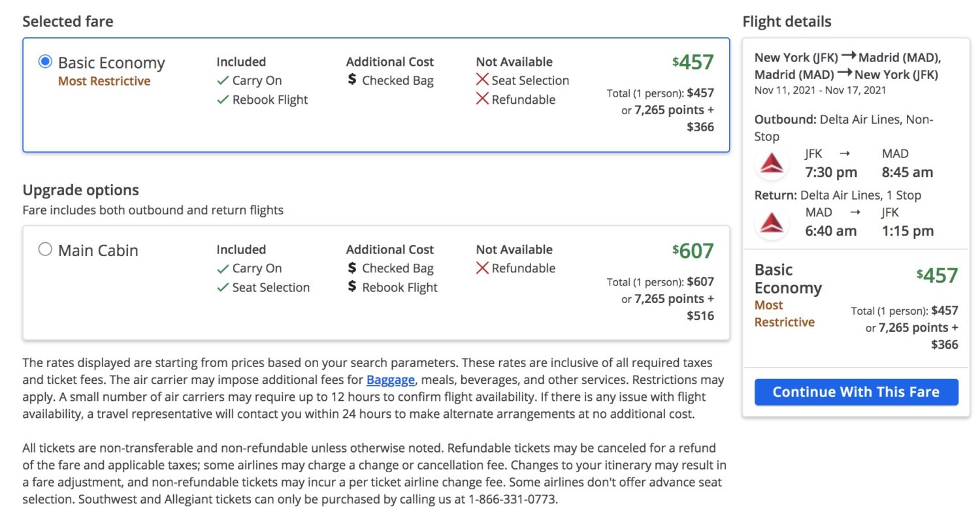Click the Continue With This Fare button
The image size is (980, 527).
coord(856,392)
